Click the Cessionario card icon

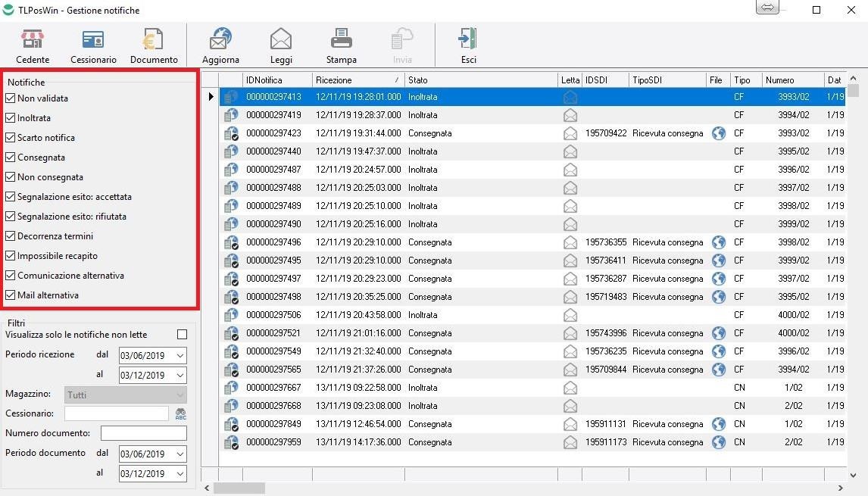(93, 39)
